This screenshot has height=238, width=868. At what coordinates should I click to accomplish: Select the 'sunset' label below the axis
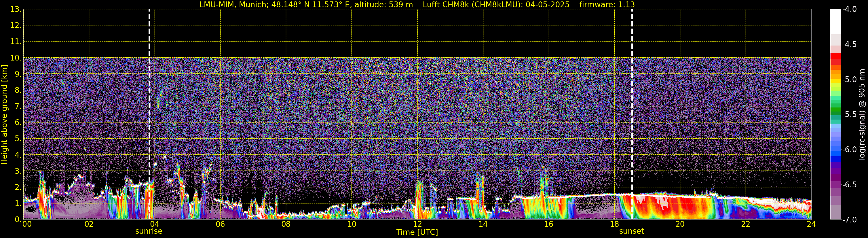[631, 231]
